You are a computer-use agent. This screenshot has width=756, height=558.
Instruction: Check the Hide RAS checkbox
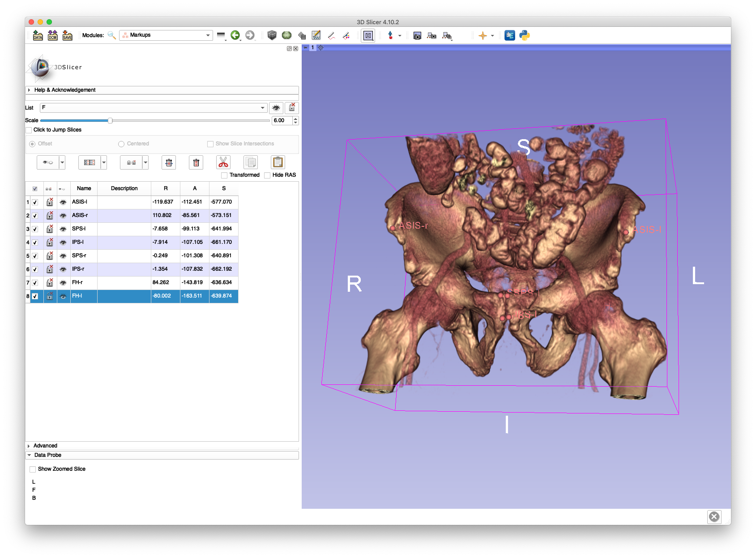point(267,175)
